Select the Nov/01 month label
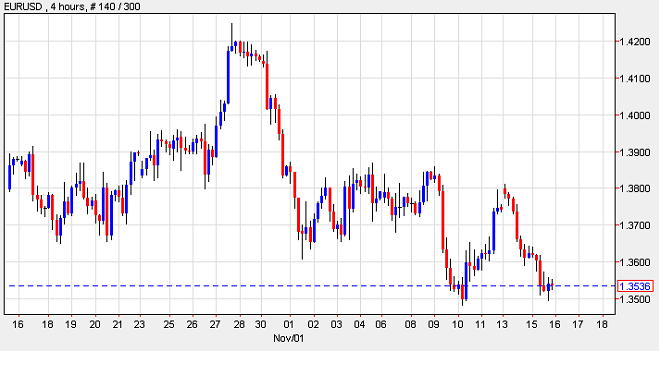The image size is (659, 368). [288, 338]
